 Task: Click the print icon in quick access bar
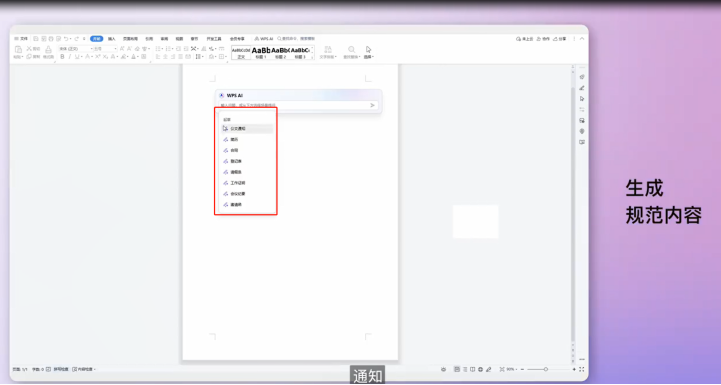click(51, 39)
